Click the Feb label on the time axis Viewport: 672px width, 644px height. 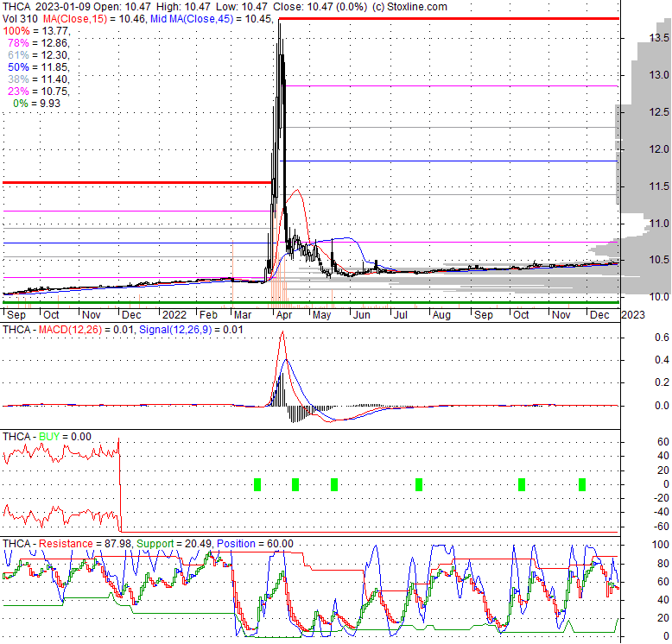click(x=209, y=315)
